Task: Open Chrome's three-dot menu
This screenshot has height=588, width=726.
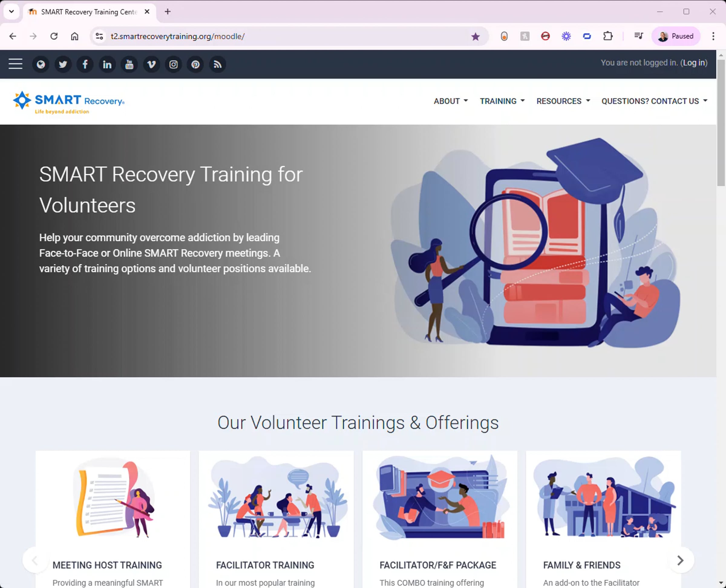Action: [x=713, y=36]
